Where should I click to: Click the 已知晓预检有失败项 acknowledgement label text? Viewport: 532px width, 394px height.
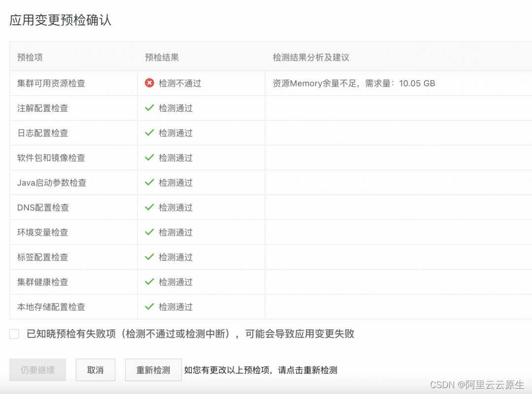(190, 334)
